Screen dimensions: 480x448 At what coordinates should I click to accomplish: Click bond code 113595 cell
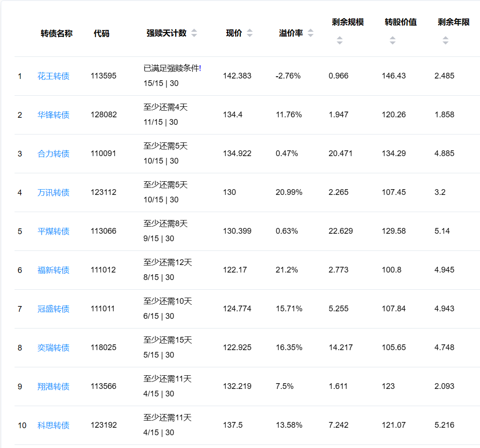pos(104,76)
